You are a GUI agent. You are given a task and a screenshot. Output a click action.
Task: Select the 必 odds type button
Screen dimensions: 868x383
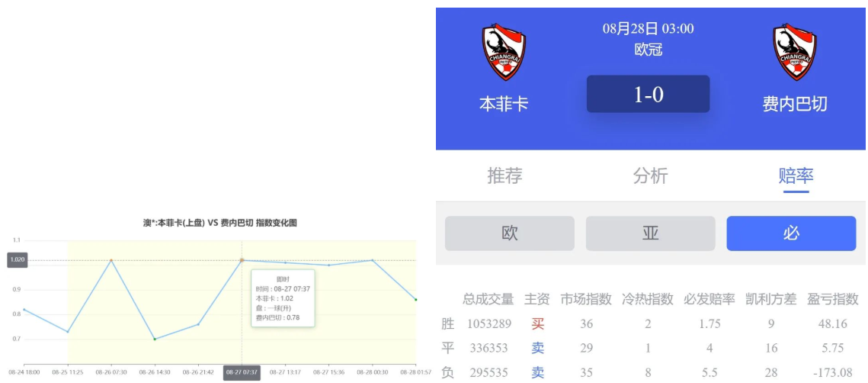pyautogui.click(x=791, y=233)
